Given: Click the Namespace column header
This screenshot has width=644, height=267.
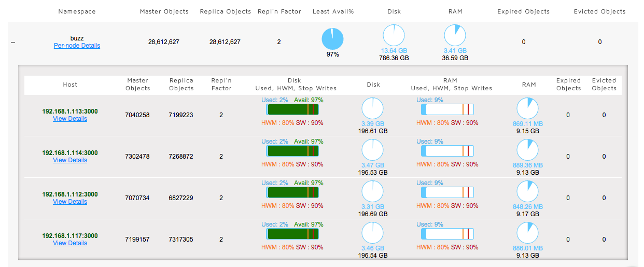Looking at the screenshot, I should 77,11.
